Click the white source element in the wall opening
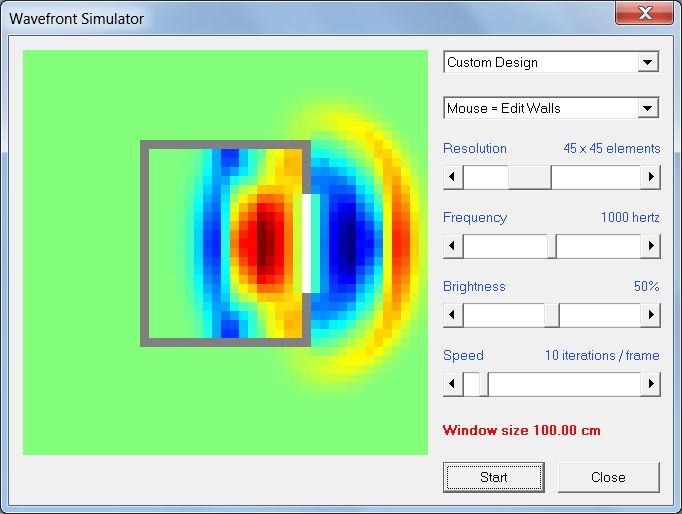 point(306,244)
